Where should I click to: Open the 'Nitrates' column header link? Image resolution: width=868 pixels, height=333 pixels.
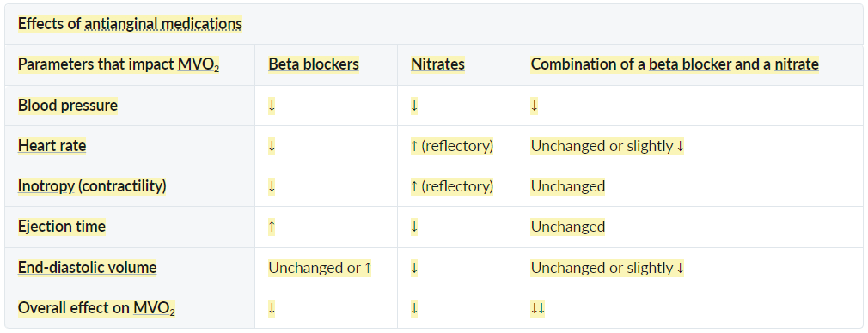pyautogui.click(x=438, y=64)
